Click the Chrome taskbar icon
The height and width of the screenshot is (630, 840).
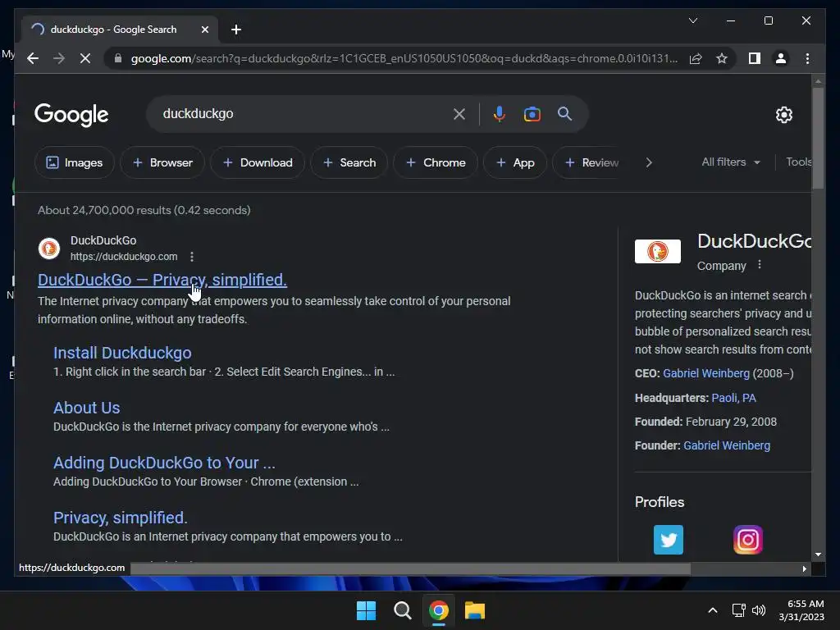(438, 610)
